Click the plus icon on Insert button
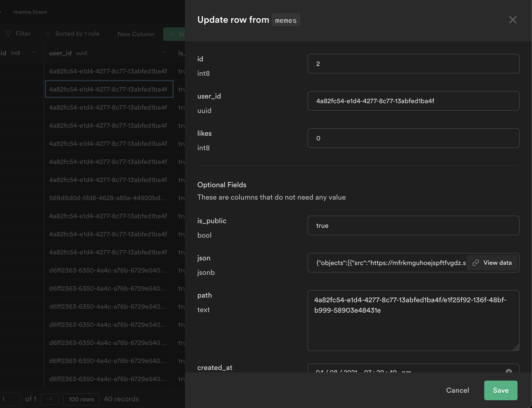The width and height of the screenshot is (532, 408). pyautogui.click(x=171, y=34)
